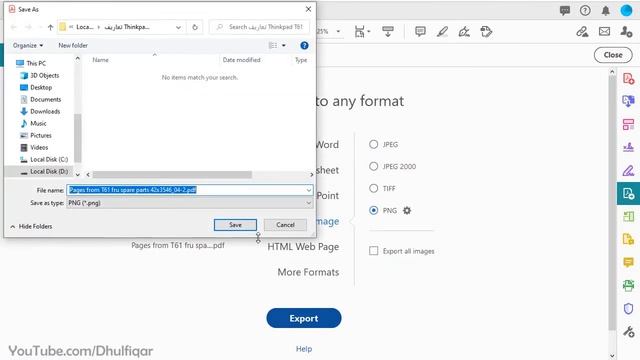Collapse folders with Hide Folders
This screenshot has width=640, height=360.
click(x=31, y=226)
